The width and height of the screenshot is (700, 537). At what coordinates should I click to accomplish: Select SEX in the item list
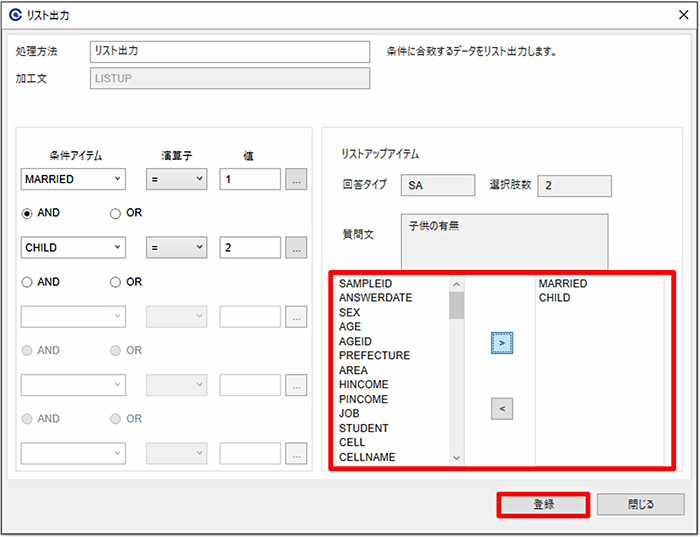pos(350,312)
